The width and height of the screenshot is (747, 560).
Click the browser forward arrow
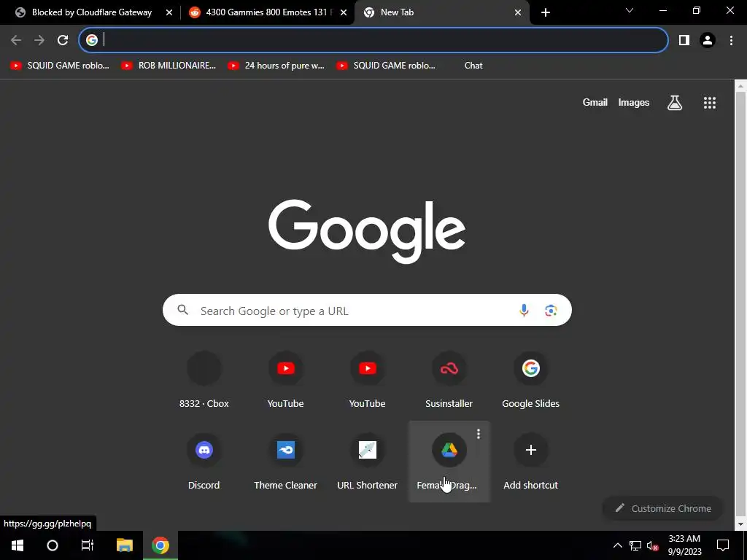pos(39,40)
